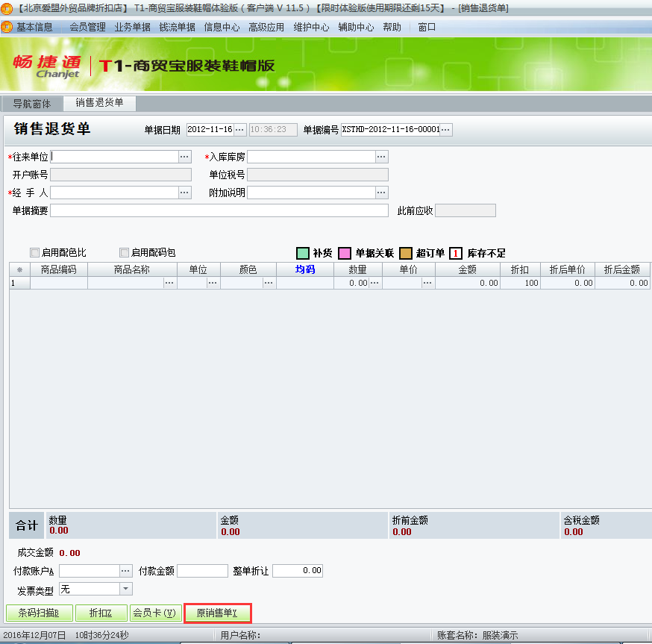Switch to the 导航窗体 tab
The height and width of the screenshot is (644, 652).
point(32,104)
